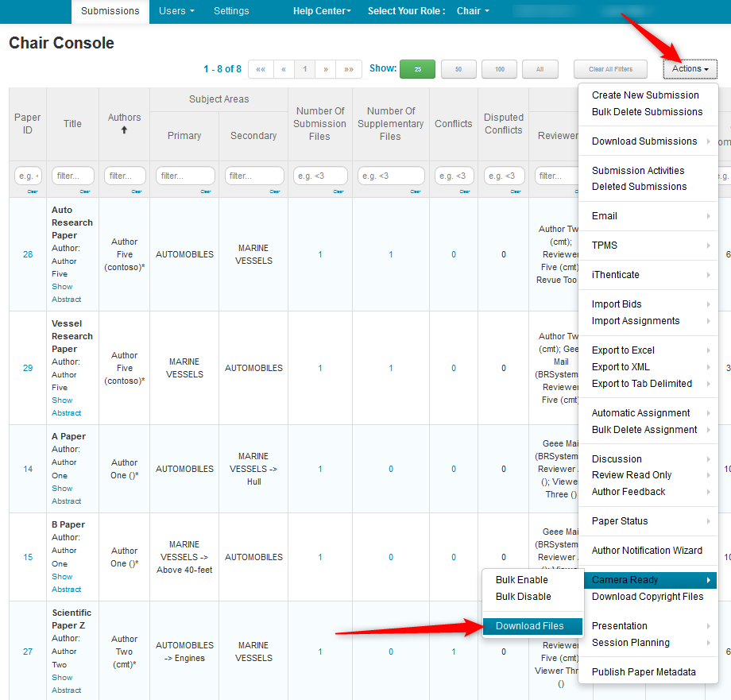731x700 pixels.
Task: Open Deleted Submissions menu entry
Action: 639,187
